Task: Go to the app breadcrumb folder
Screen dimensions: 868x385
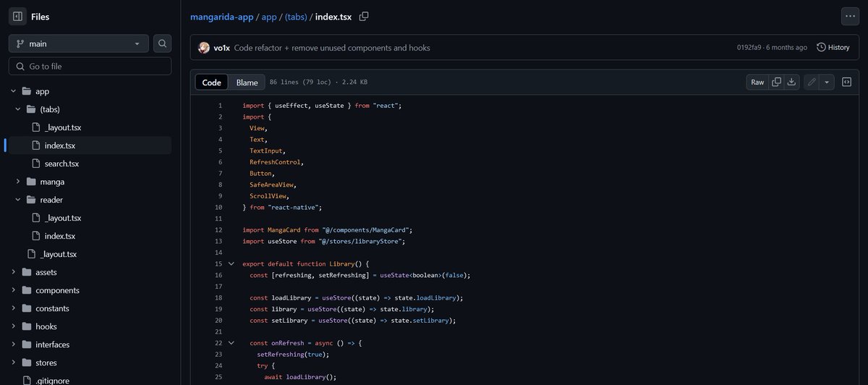Action: 270,16
